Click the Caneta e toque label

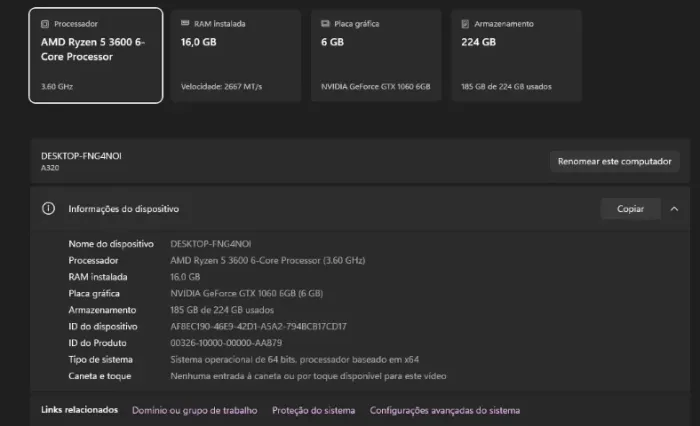(x=100, y=376)
